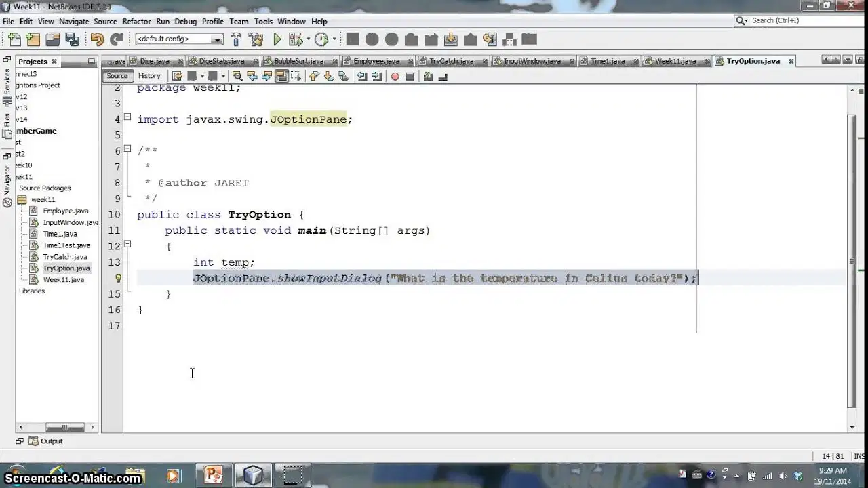Open the Profile Project dropdown arrow
The width and height of the screenshot is (868, 488).
334,39
